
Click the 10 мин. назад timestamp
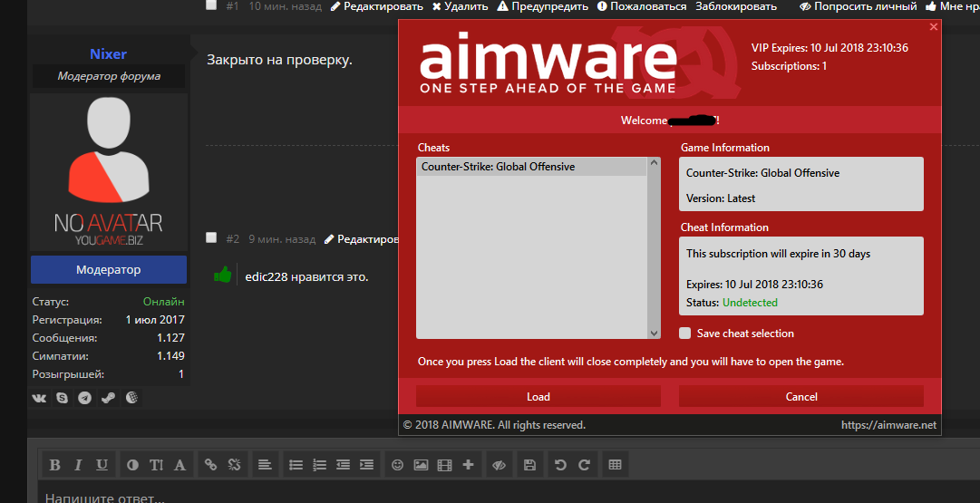pos(285,6)
